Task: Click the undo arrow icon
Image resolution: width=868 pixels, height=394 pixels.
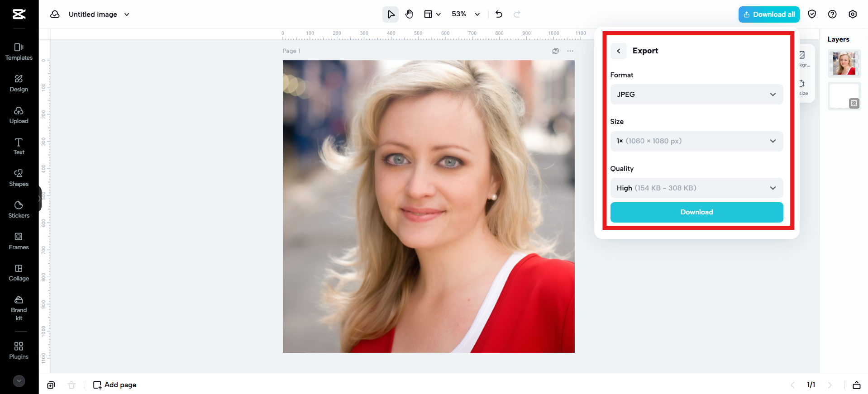Action: 499,14
